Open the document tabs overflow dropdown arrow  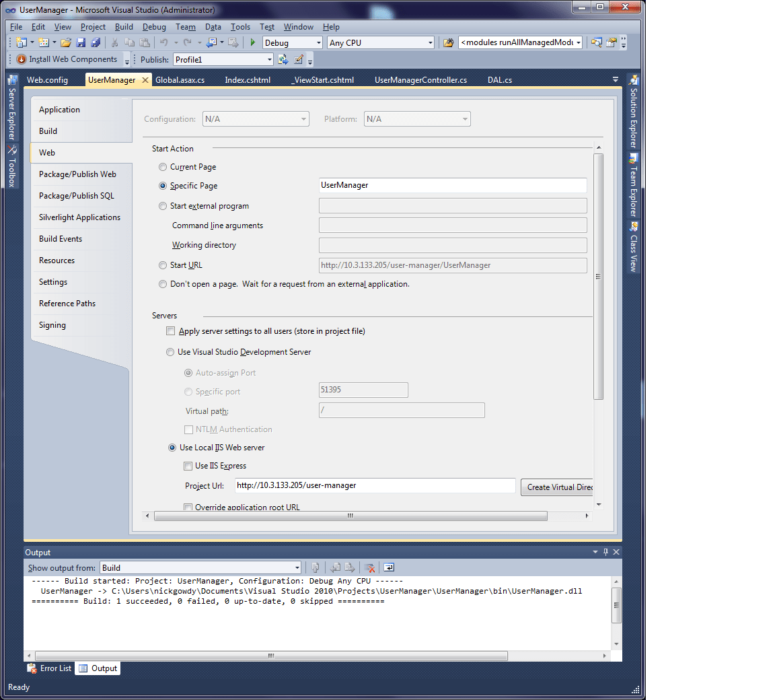[x=616, y=79]
